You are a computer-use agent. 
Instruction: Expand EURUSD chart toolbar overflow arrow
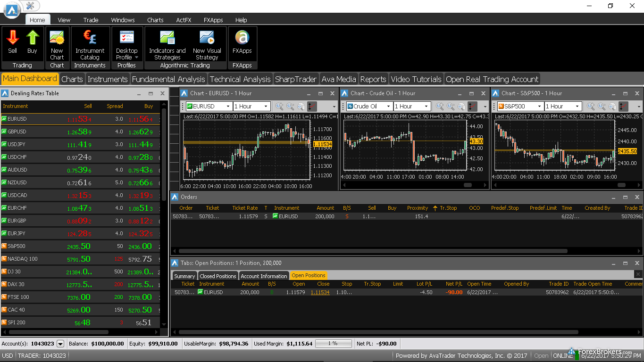coord(334,107)
